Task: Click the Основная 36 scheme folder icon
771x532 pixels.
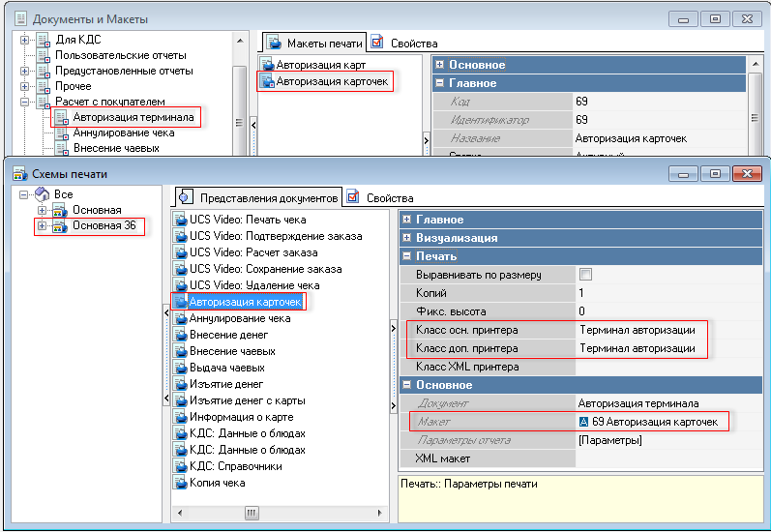Action: pyautogui.click(x=57, y=226)
